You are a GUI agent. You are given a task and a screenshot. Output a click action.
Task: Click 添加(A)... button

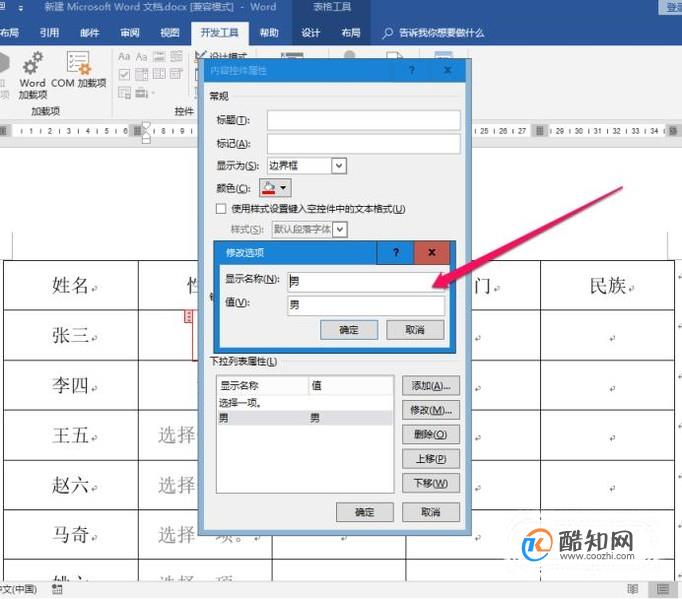coord(431,385)
